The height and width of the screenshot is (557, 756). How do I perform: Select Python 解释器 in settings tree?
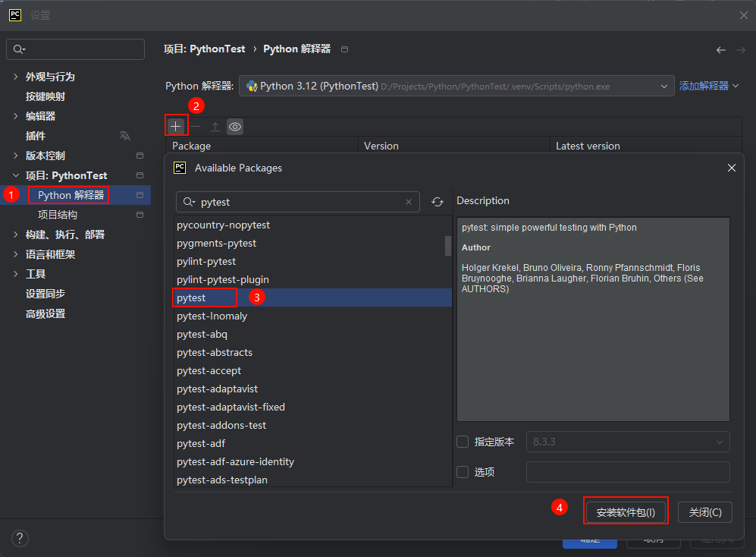pyautogui.click(x=71, y=195)
